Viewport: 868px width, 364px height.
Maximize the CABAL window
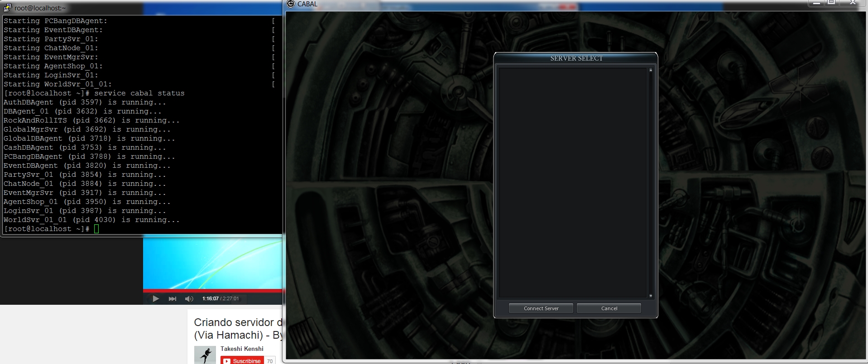tap(831, 3)
